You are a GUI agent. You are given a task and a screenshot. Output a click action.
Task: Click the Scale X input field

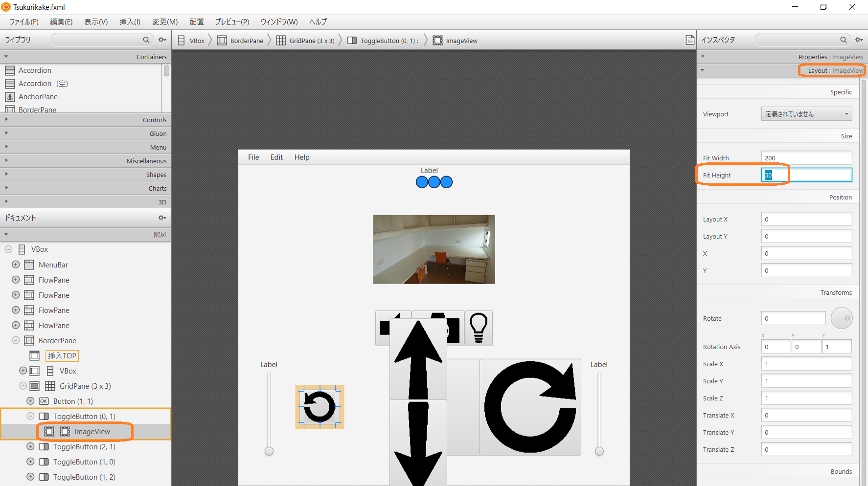point(806,364)
